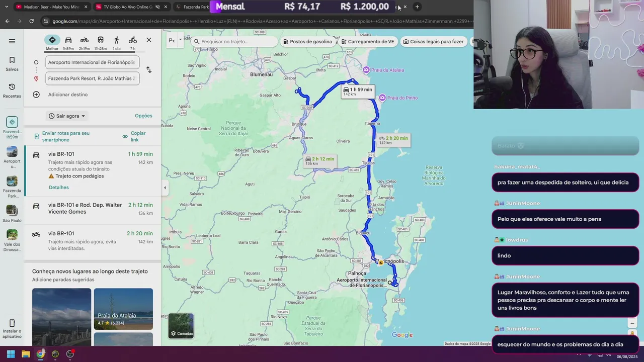Open the city skyline suggestion thumbnail

[x=61, y=317]
